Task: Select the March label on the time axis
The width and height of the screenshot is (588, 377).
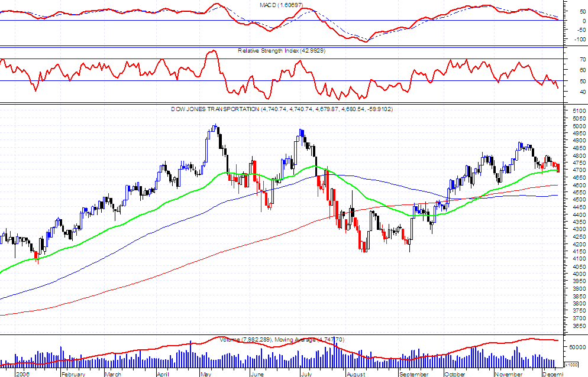Action: click(113, 374)
